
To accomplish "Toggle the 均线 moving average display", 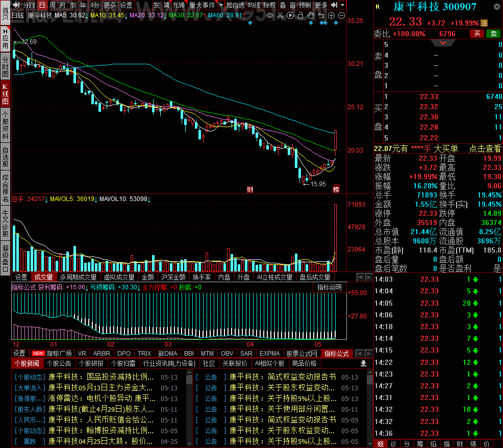I will pyautogui.click(x=254, y=5).
